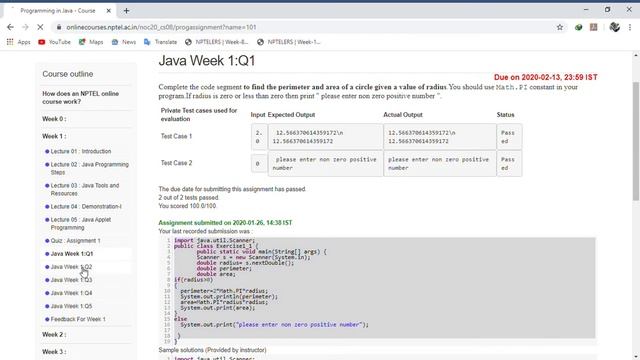The width and height of the screenshot is (640, 360).
Task: Open Lecture 02 : Java Programming Steps
Action: click(89, 168)
